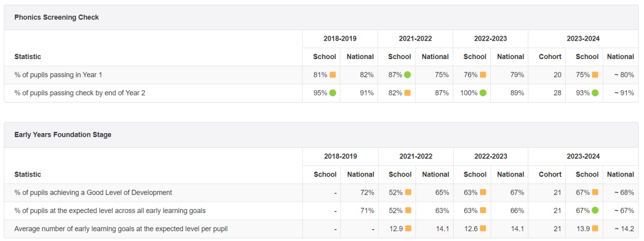Click the 2023-2024 column header in Phonics table
This screenshot has width=644, height=241.
click(x=583, y=39)
